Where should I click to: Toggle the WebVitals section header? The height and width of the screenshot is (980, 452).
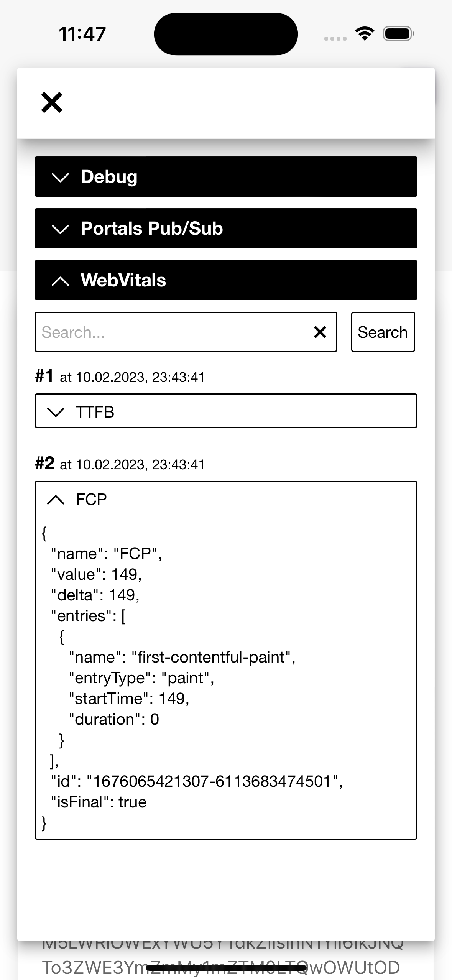pyautogui.click(x=226, y=280)
